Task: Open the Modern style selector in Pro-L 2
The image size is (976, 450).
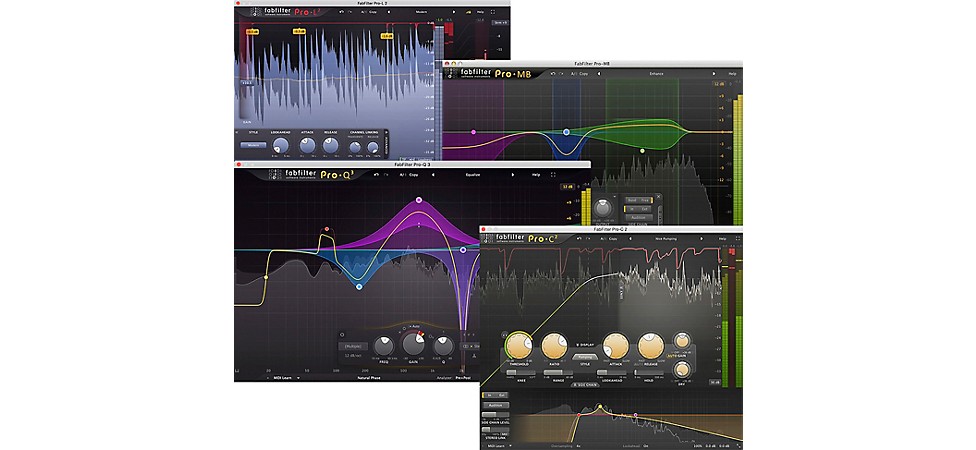Action: 253,145
